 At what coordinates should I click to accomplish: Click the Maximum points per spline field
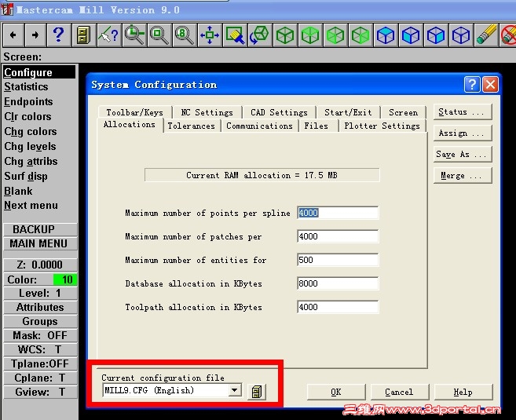[338, 213]
